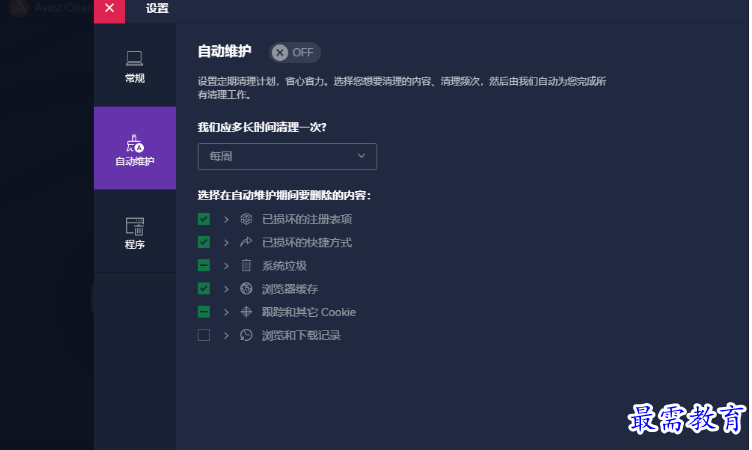The width and height of the screenshot is (752, 450).
Task: Check the 浏览和下载记录 checkbox
Action: click(204, 335)
